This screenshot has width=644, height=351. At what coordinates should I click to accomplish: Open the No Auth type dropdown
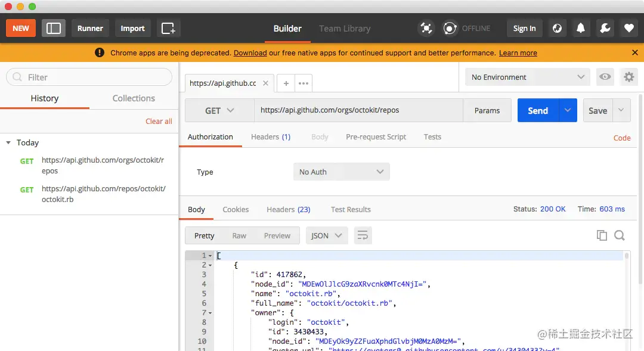341,172
